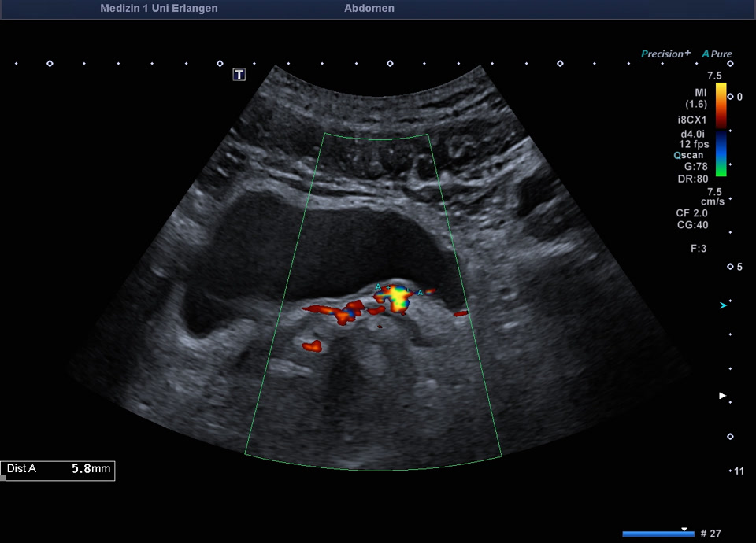756x543 pixels.
Task: Click the 7.5 cm/s velocity scale label
Action: pyautogui.click(x=693, y=197)
